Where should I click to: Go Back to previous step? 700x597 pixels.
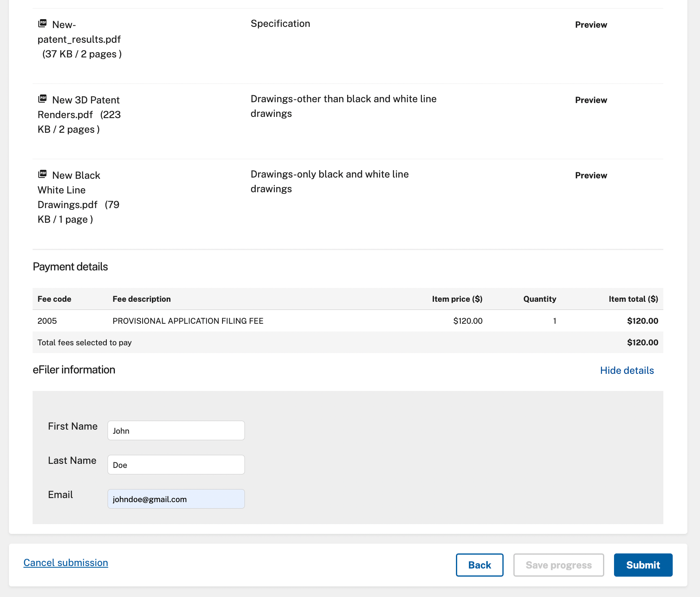(x=480, y=565)
